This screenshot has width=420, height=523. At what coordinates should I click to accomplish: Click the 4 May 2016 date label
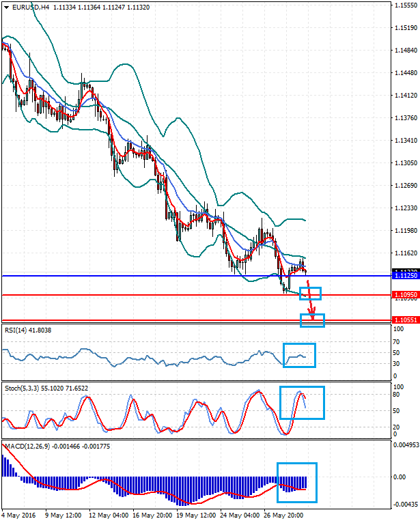[x=19, y=515]
